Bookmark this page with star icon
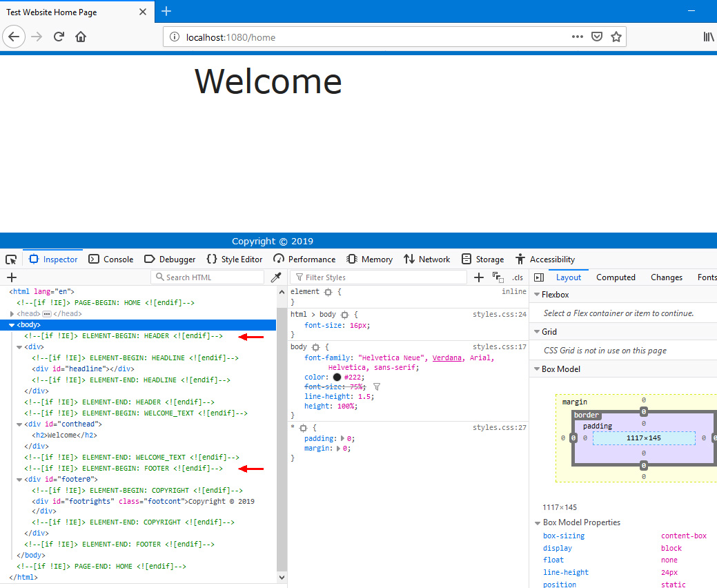This screenshot has width=717, height=588. pyautogui.click(x=616, y=37)
